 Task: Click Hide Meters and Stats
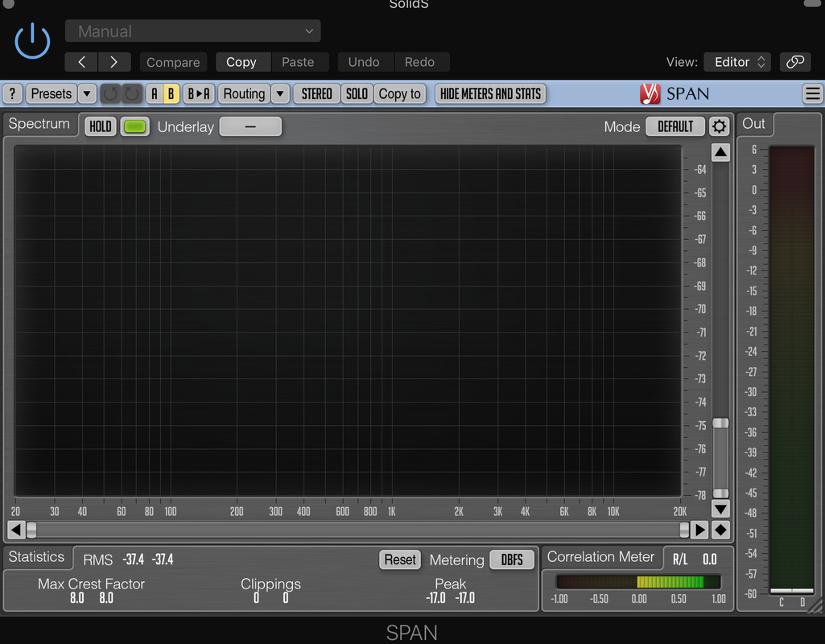490,94
